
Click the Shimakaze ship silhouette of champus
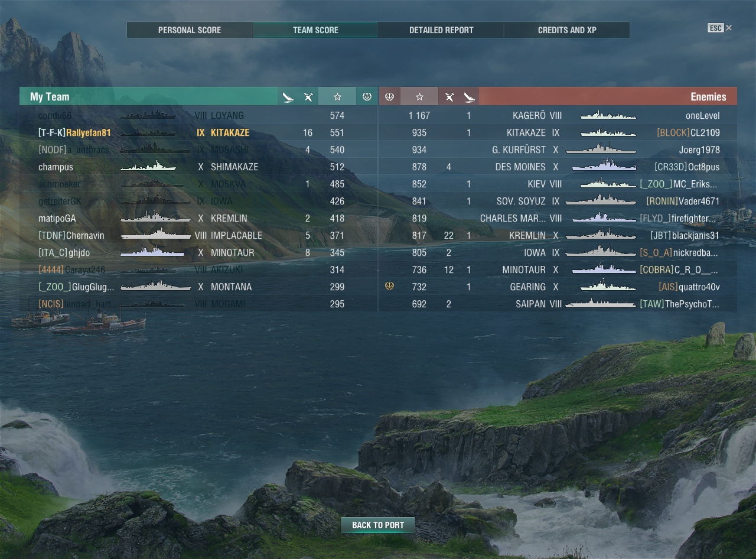coord(148,167)
